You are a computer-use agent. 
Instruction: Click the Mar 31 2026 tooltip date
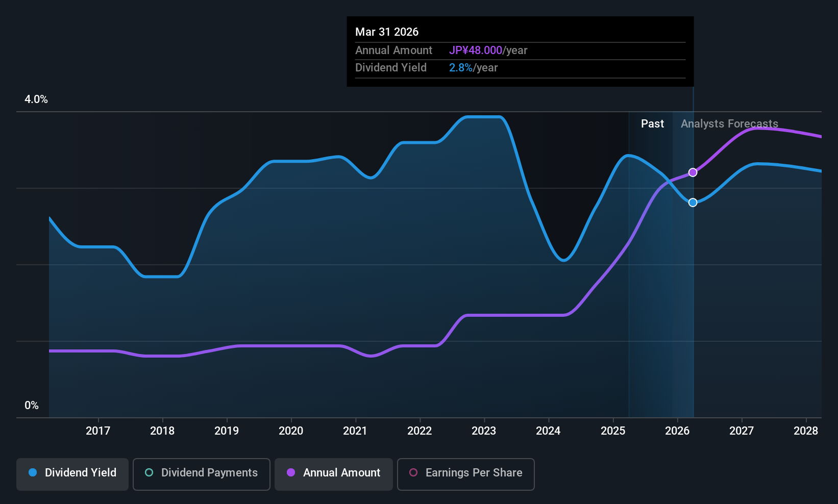coord(387,32)
